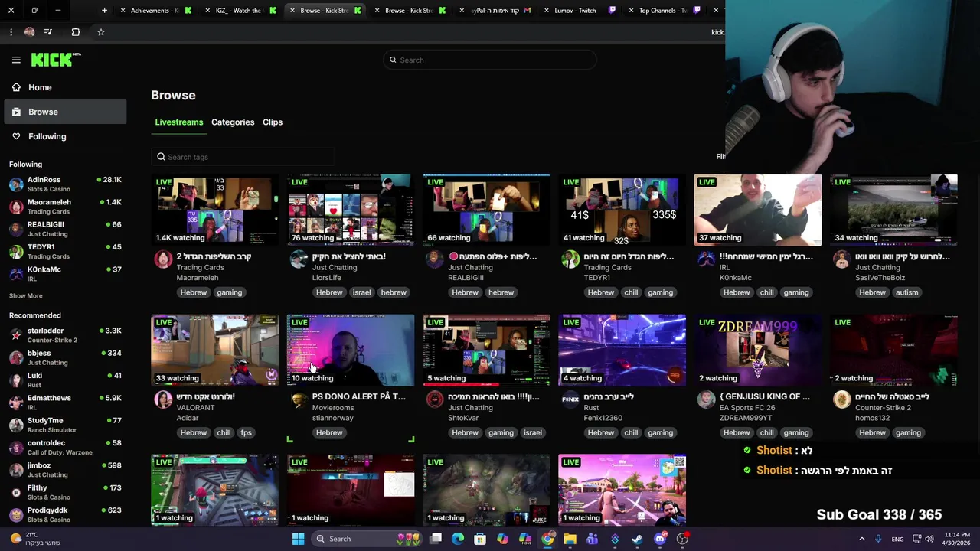
Task: Open the weather widget on taskbar
Action: [x=34, y=539]
